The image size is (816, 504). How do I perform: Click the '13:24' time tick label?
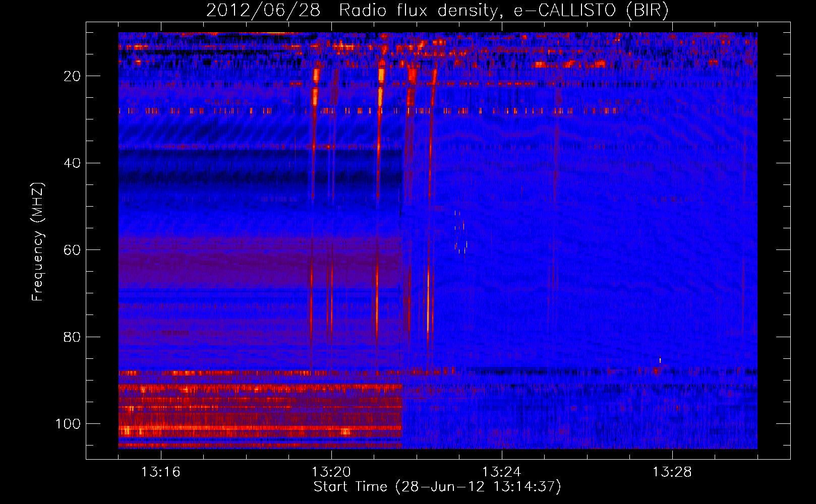click(x=502, y=472)
